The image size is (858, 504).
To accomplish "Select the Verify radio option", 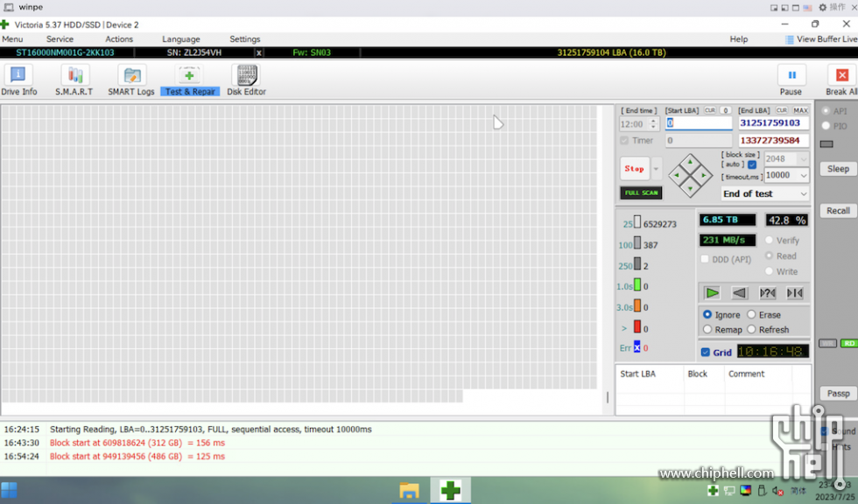I will click(x=769, y=240).
